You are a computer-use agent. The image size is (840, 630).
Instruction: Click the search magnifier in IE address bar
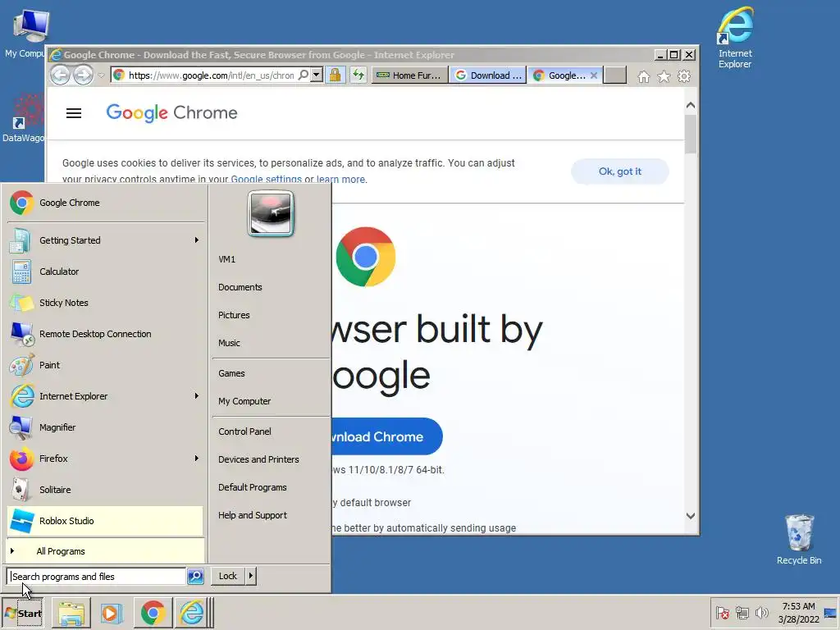tap(304, 75)
